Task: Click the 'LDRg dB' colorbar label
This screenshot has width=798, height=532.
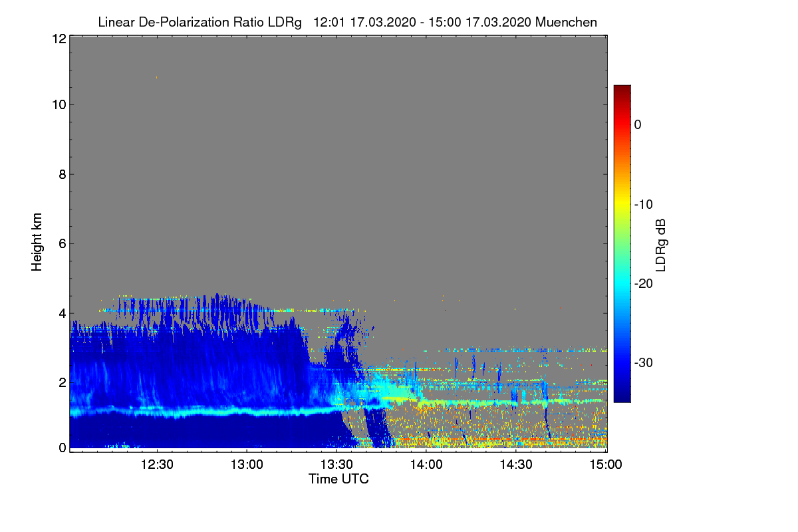Action: 661,244
